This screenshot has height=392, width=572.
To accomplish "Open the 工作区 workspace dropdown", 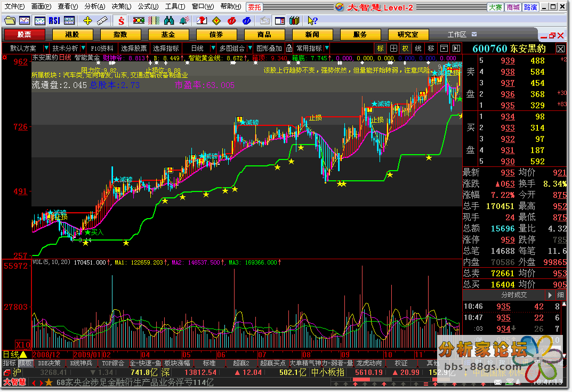I will pos(474,34).
